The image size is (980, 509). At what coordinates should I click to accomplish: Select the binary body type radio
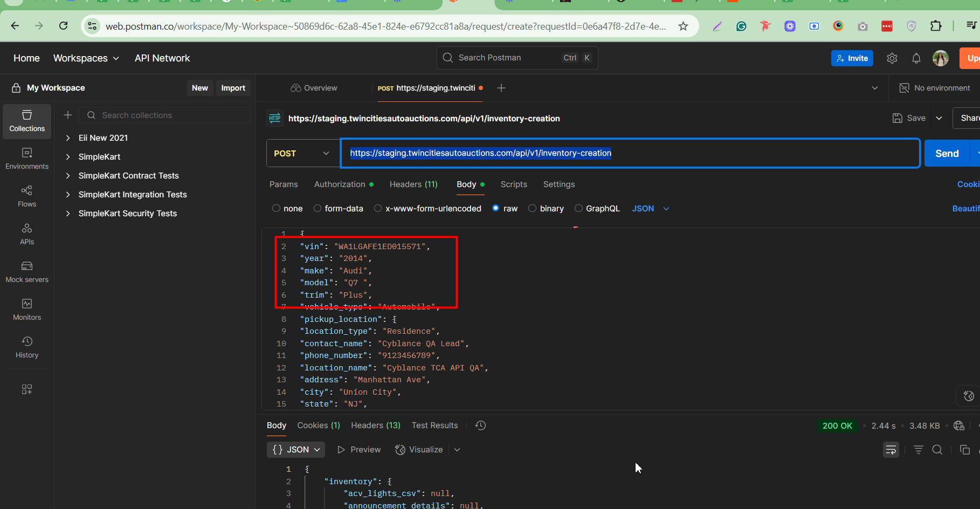(533, 208)
